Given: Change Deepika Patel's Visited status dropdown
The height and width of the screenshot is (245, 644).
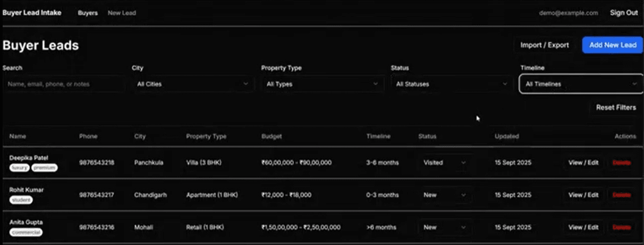Looking at the screenshot, I should [x=444, y=163].
